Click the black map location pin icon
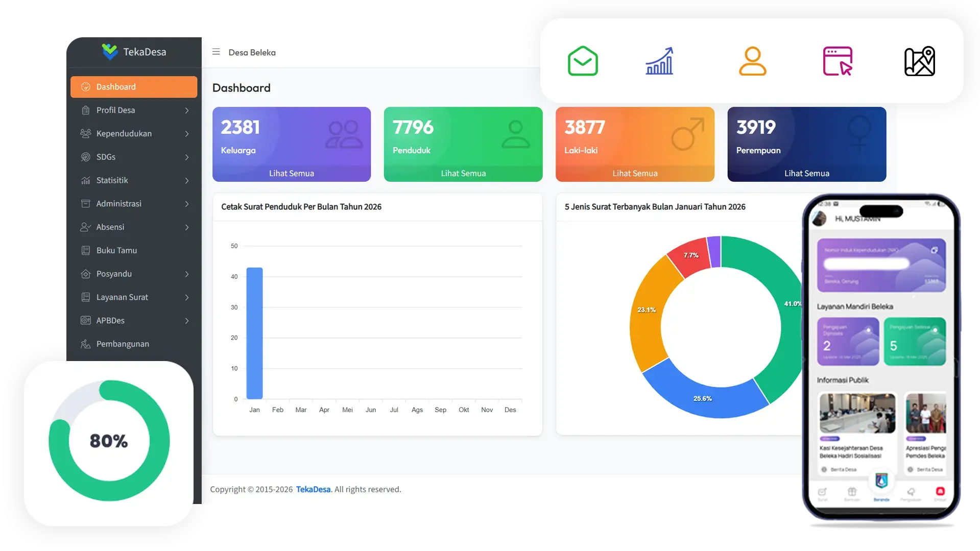The height and width of the screenshot is (551, 980). pyautogui.click(x=919, y=61)
